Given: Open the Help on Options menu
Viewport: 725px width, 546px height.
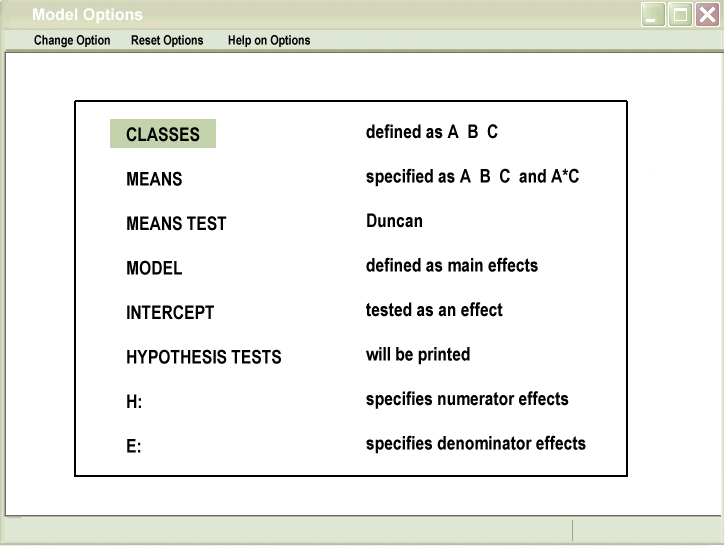Looking at the screenshot, I should 269,41.
